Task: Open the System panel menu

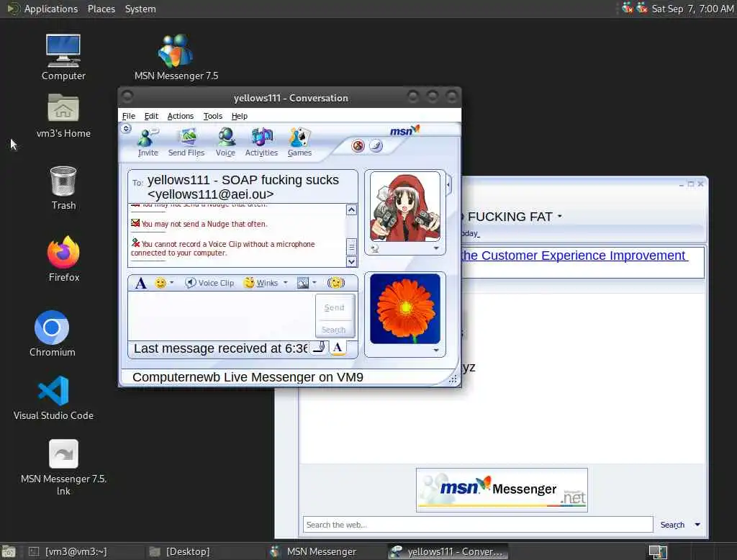Action: (140, 9)
